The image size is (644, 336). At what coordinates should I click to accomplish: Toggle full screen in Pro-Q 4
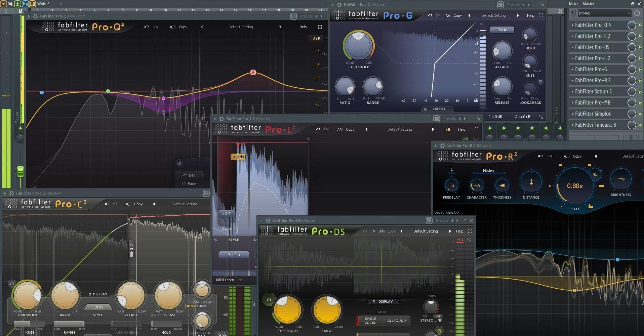point(320,27)
